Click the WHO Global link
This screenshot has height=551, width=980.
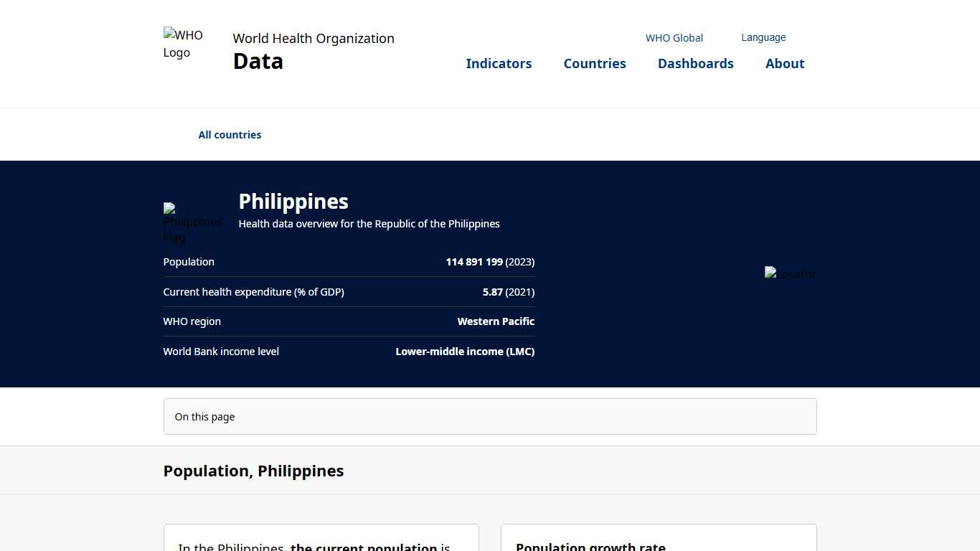point(674,37)
